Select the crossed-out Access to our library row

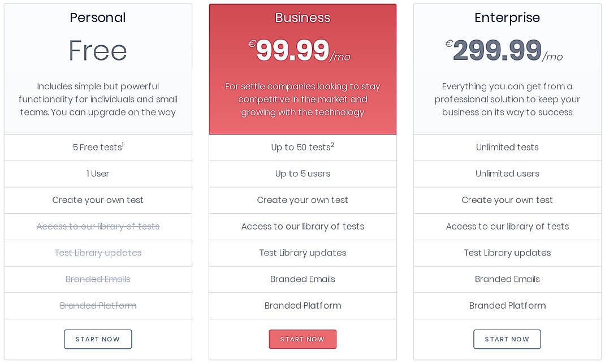click(x=98, y=226)
